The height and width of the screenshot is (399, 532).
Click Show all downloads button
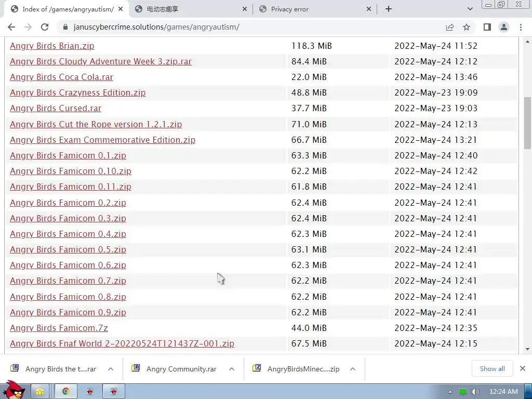point(493,368)
